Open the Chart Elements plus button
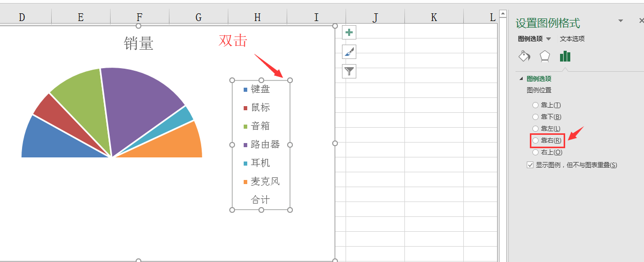Viewport: 644px width, 262px height. [x=349, y=32]
